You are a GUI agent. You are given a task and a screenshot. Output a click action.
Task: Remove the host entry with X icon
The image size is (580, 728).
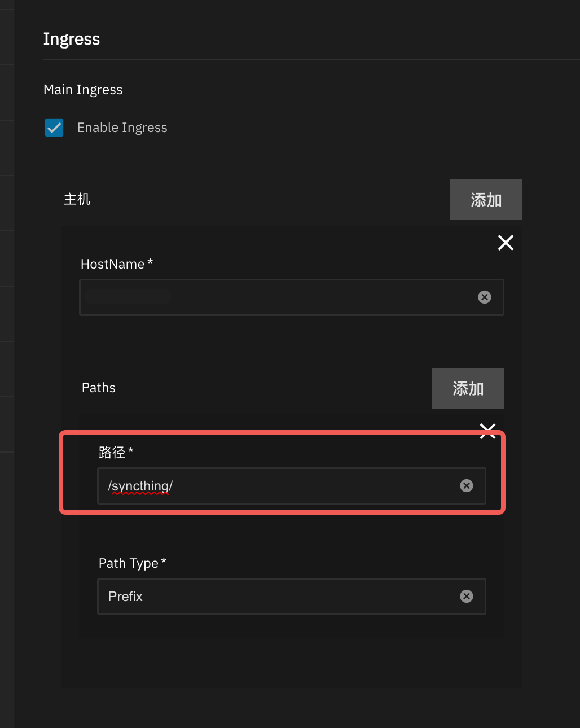[x=506, y=243]
